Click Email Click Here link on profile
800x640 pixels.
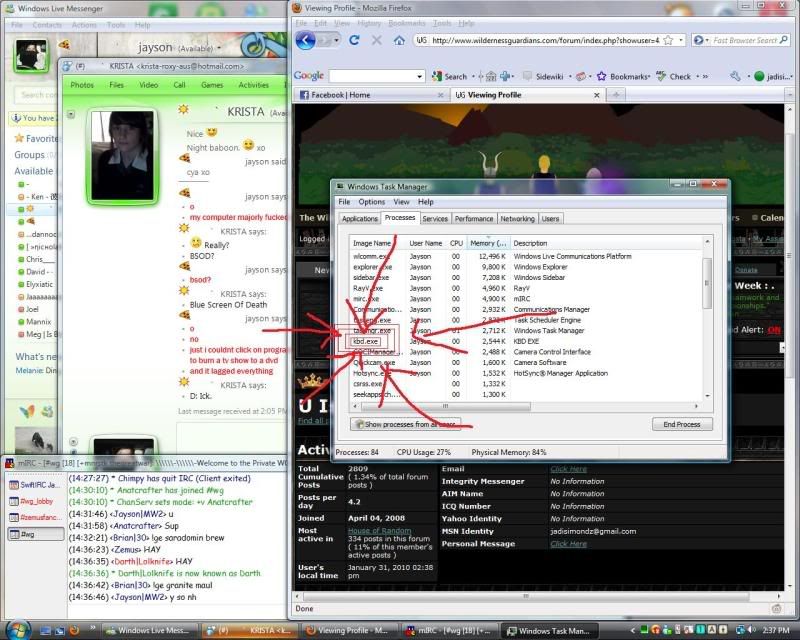coord(568,469)
